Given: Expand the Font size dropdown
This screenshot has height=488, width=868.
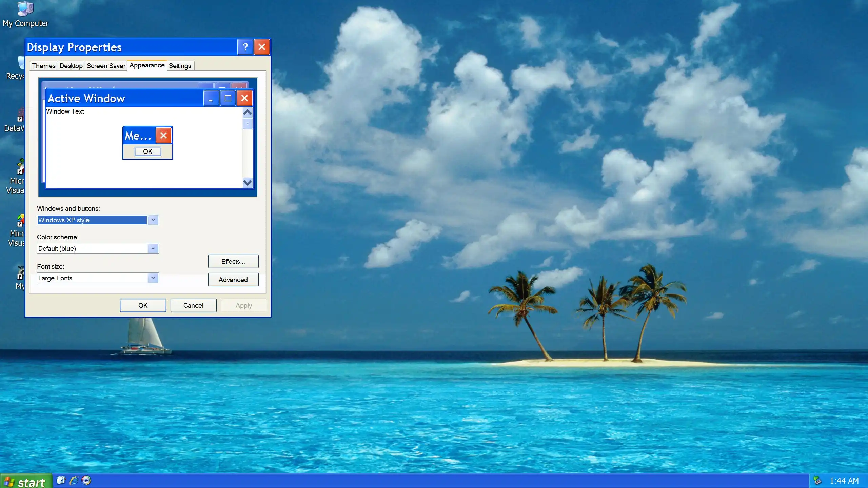Looking at the screenshot, I should pyautogui.click(x=153, y=278).
